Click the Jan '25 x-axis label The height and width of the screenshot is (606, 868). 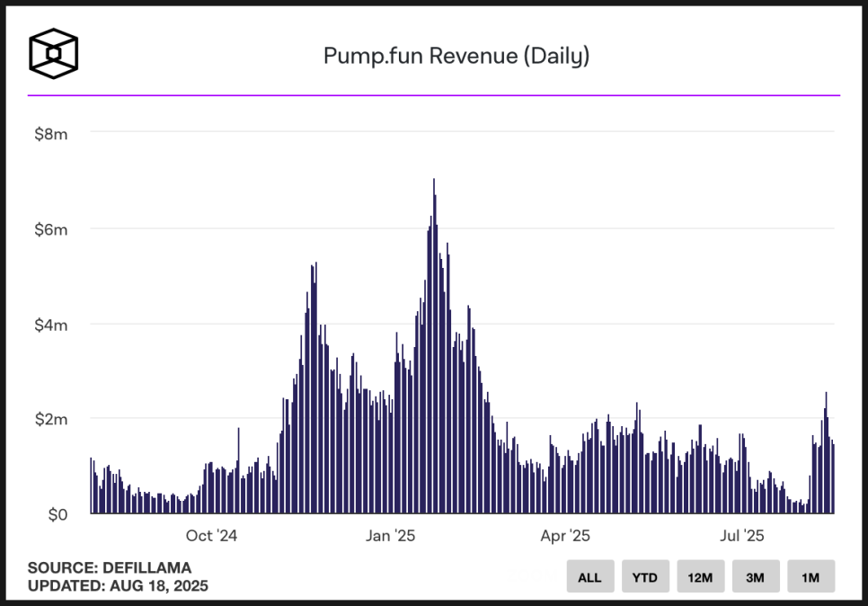[390, 536]
